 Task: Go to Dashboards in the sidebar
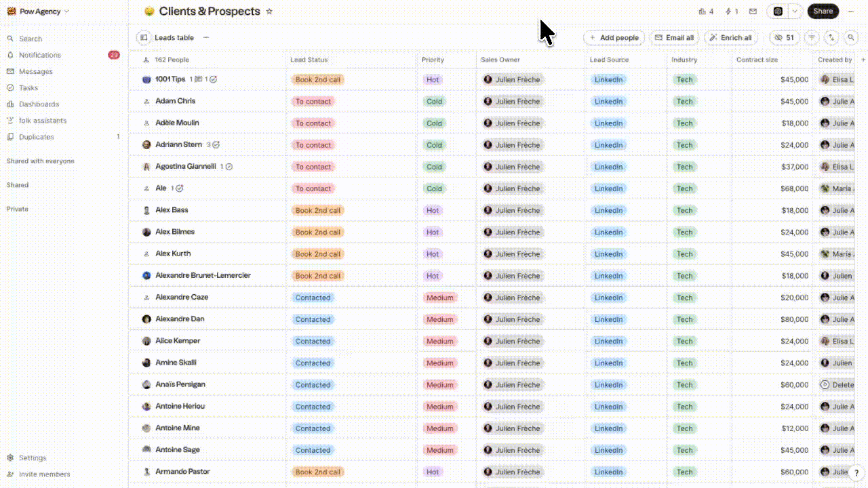pyautogui.click(x=39, y=104)
